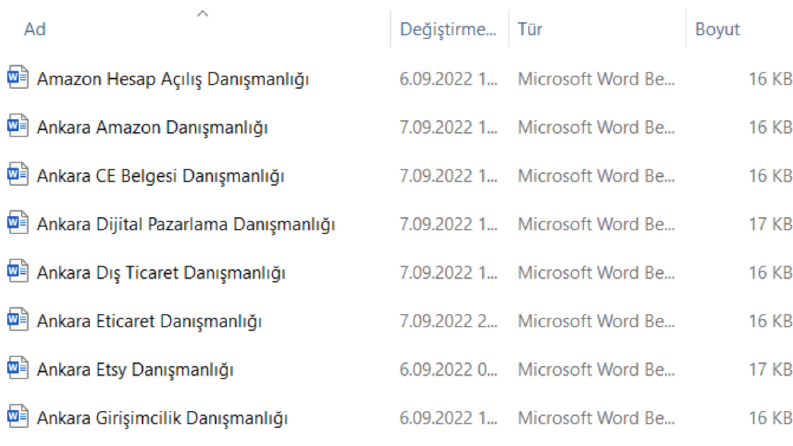Click date of Ankara Amazon Danışmanlığı
The image size is (793, 446).
click(449, 127)
